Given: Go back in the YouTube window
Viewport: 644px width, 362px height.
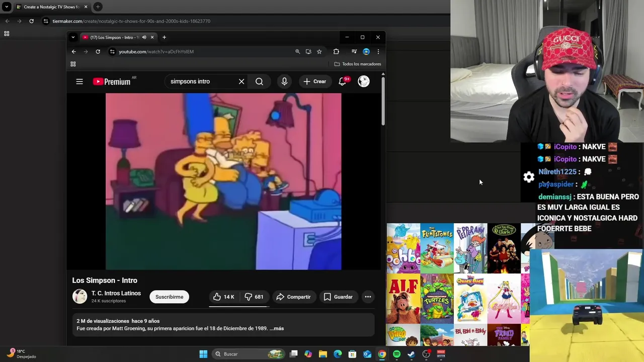Looking at the screenshot, I should (x=73, y=51).
